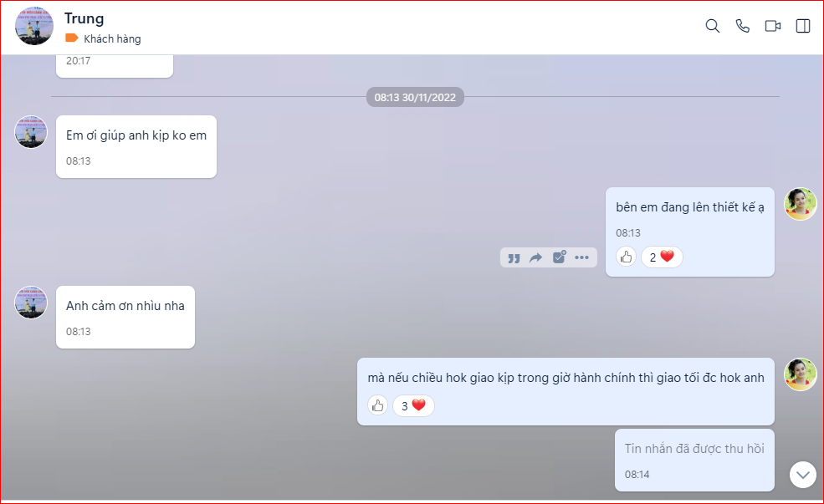The width and height of the screenshot is (824, 504).
Task: Click the recalled message "Tin nhắn đã được thu hồi"
Action: [x=694, y=449]
